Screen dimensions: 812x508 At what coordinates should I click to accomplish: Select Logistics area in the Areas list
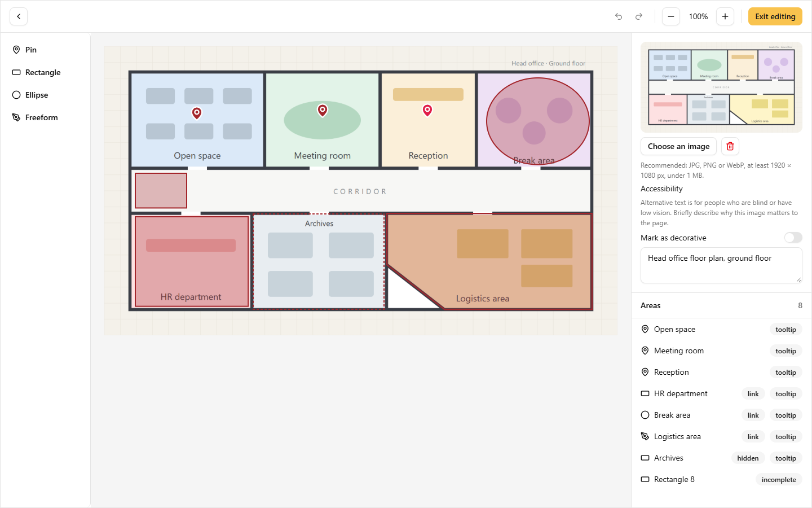(x=721, y=436)
